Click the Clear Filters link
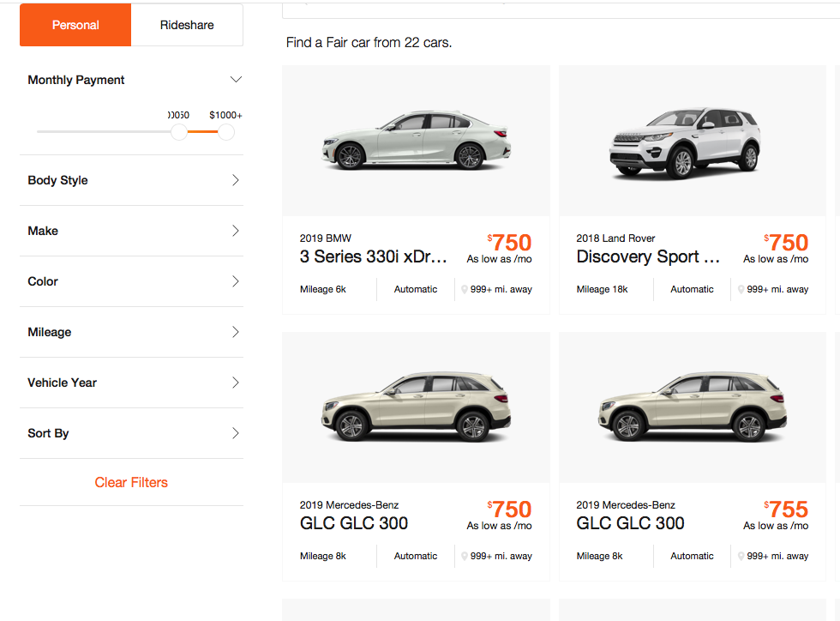 coord(131,482)
